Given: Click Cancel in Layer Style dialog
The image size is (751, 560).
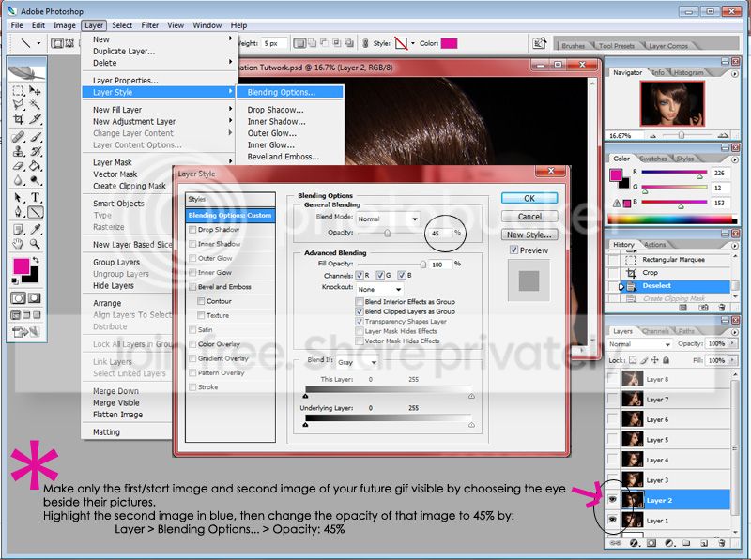Looking at the screenshot, I should point(529,217).
